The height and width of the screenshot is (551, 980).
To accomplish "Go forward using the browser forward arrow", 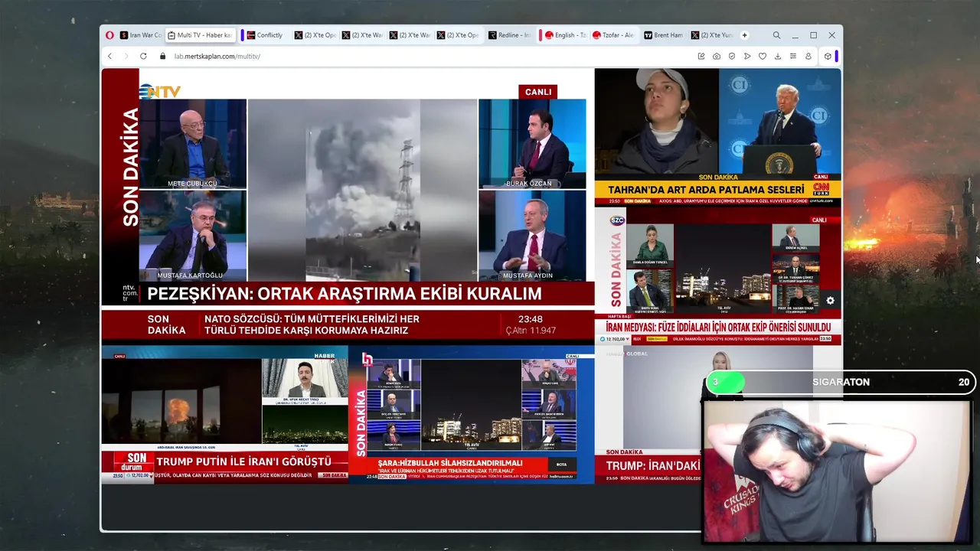I will [126, 56].
